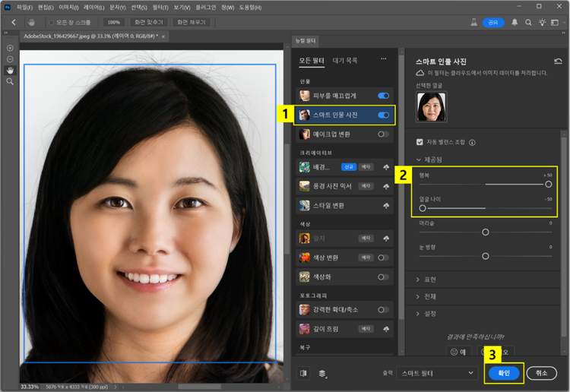Screen dimensions: 570x392
Task: Open the 출력 스마트 필터 dropdown
Action: [439, 373]
